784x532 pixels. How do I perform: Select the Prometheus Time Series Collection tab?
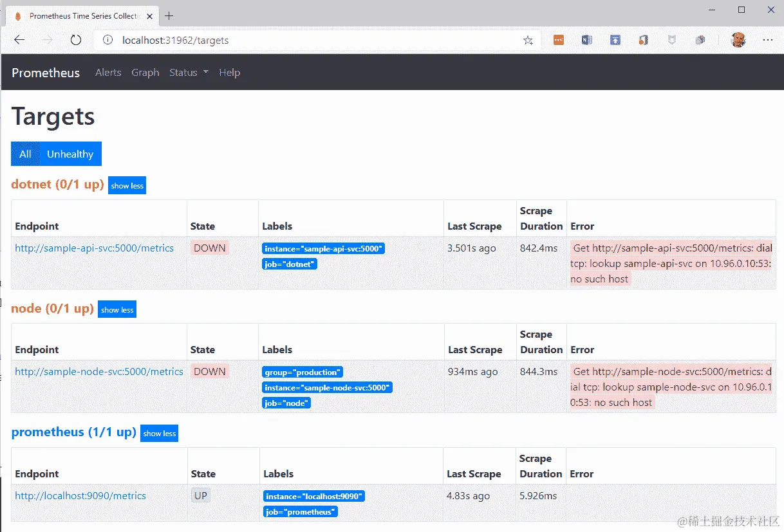[82, 15]
